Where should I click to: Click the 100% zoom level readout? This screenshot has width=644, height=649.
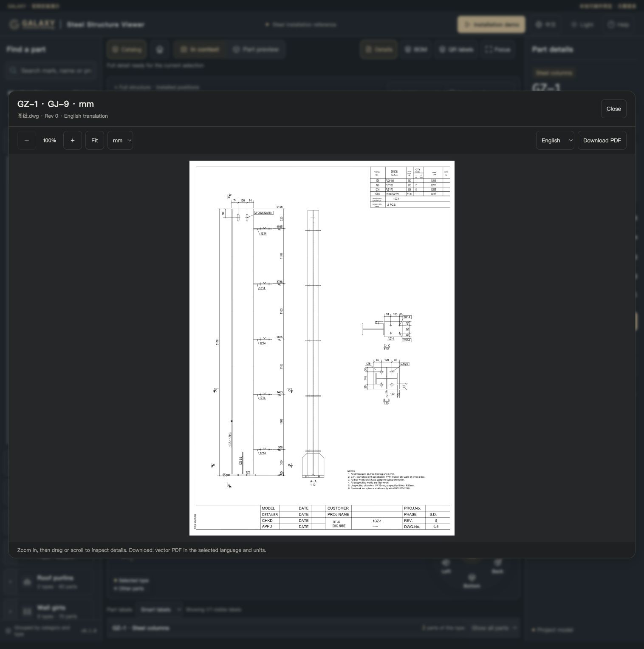[50, 140]
